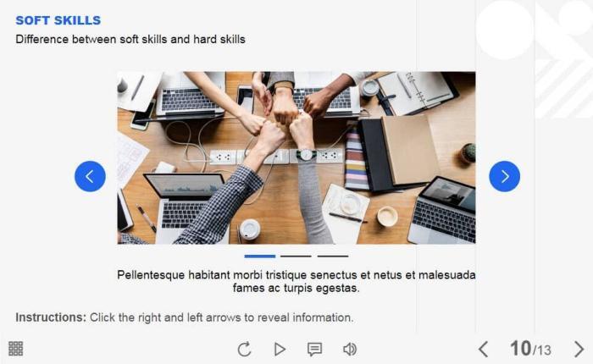593x364 pixels.
Task: Click the blue left carousel arrow
Action: tap(90, 176)
